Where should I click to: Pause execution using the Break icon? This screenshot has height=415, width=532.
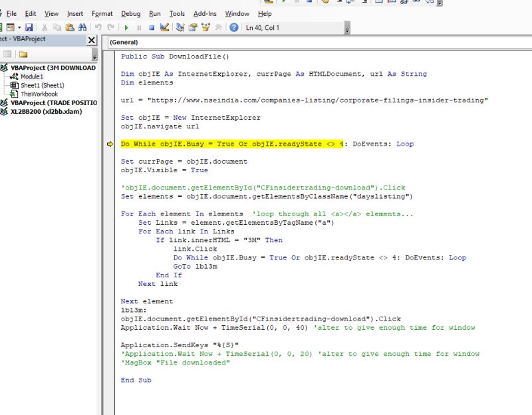click(x=140, y=27)
